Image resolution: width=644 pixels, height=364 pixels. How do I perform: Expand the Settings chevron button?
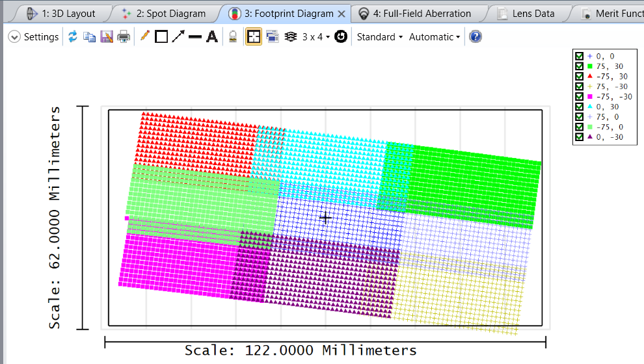(14, 37)
